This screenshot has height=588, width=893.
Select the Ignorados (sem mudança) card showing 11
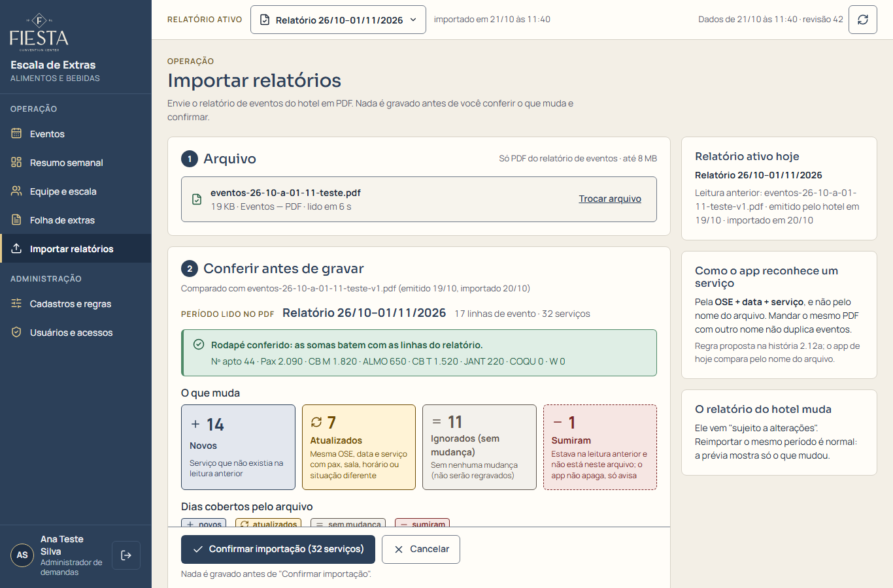click(x=480, y=447)
